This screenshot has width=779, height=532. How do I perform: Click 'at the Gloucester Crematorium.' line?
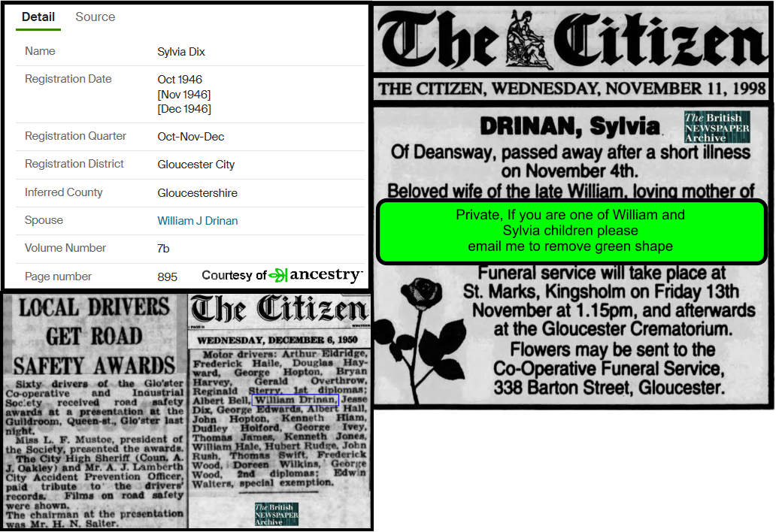click(613, 329)
